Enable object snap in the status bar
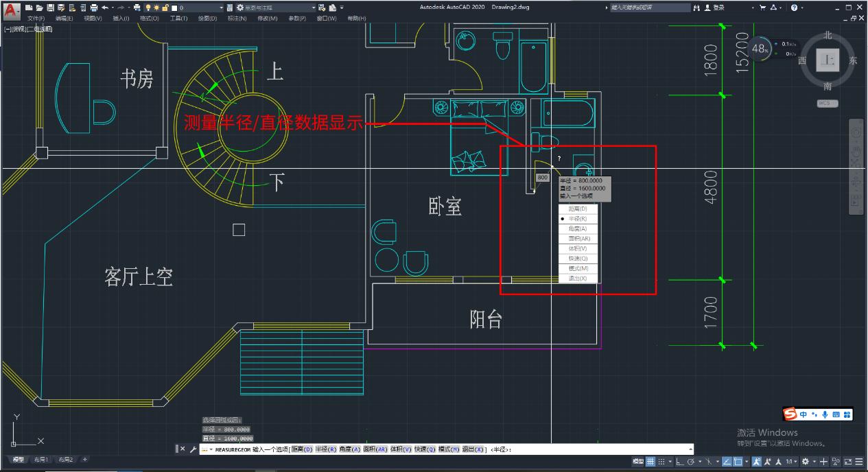The height and width of the screenshot is (472, 868). pos(738,461)
